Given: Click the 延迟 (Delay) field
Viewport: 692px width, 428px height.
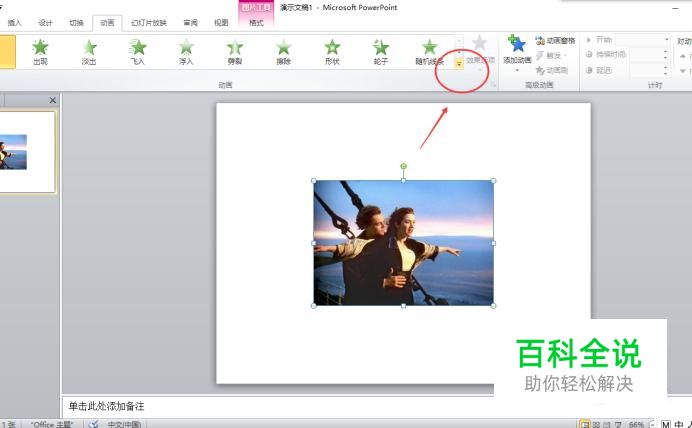Looking at the screenshot, I should 647,70.
